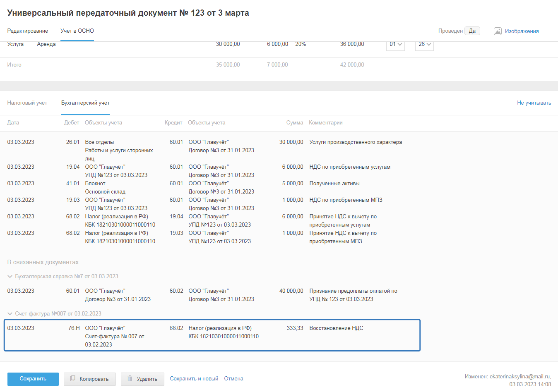The image size is (558, 392).
Task: Collapse Бухгалтерская справка №7 section
Action: 10,277
